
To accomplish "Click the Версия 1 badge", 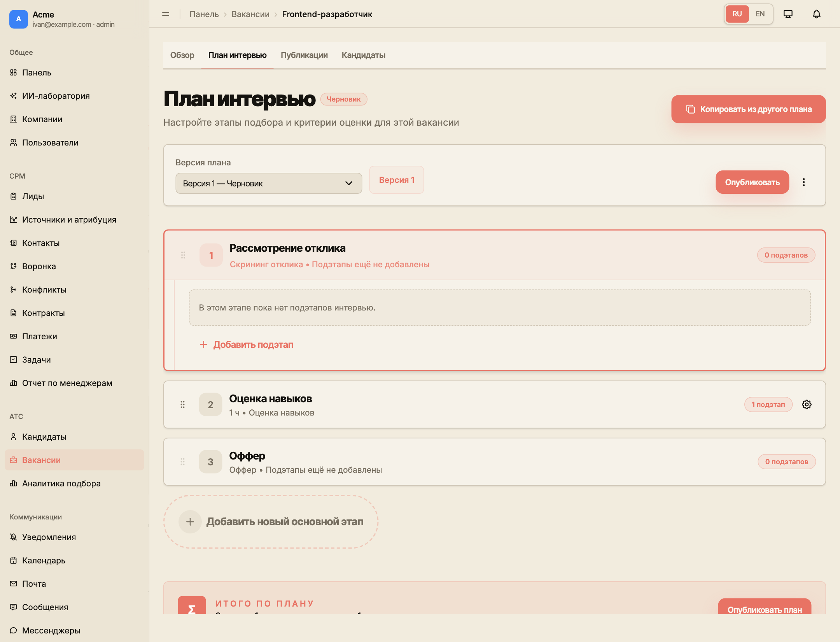I will [396, 180].
